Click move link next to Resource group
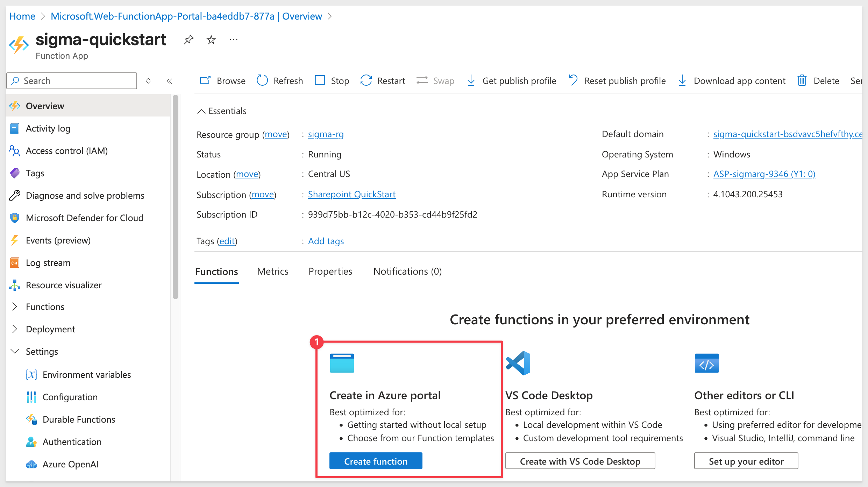 pyautogui.click(x=276, y=134)
